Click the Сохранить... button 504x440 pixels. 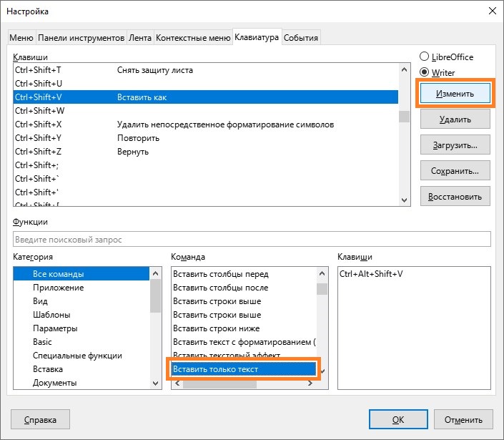coord(455,171)
